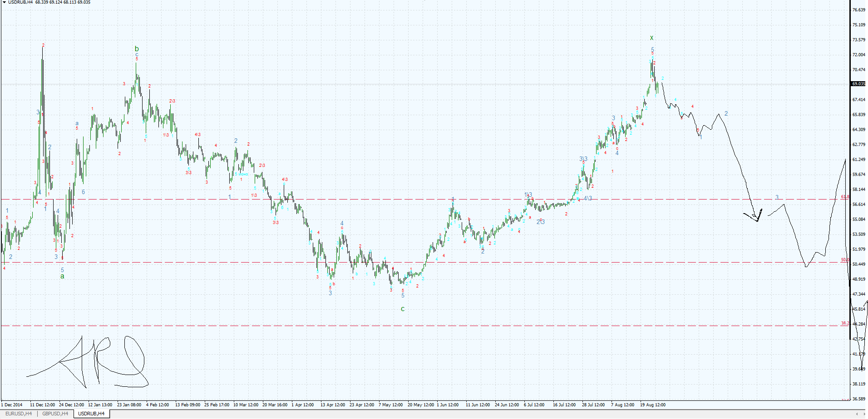The image size is (868, 419).
Task: Click the small triangle beside USDRUB,H4 title
Action: click(4, 2)
